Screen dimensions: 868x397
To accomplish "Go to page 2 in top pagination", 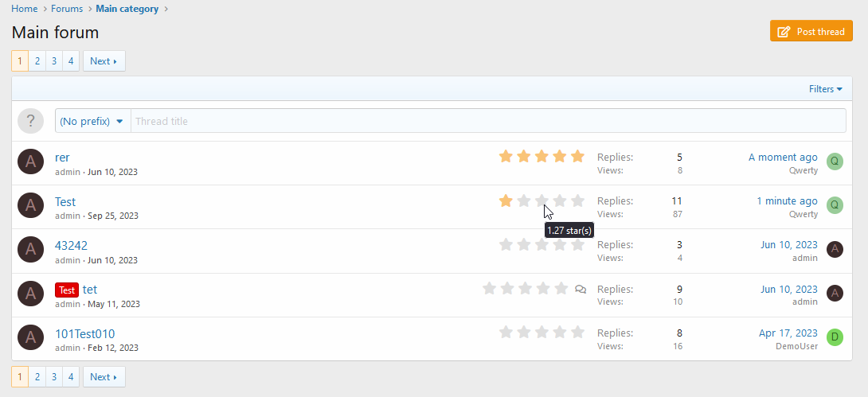I will coord(37,61).
